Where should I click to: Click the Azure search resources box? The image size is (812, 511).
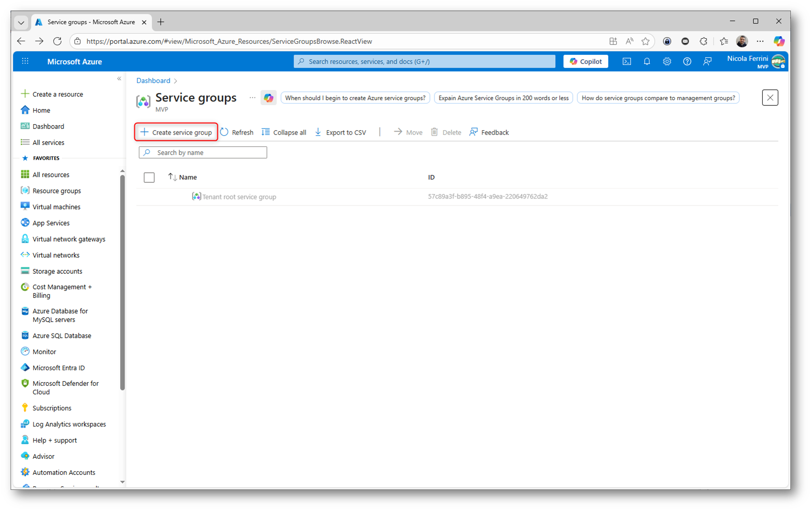coord(424,61)
